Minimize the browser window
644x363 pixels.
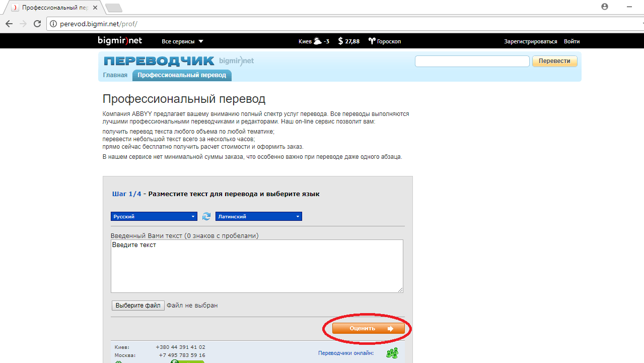point(629,7)
